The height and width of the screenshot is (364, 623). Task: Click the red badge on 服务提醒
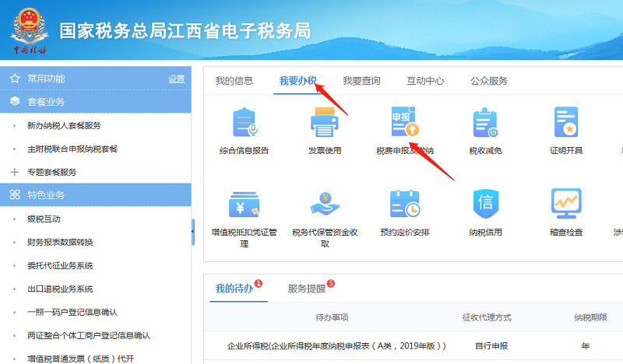[331, 283]
